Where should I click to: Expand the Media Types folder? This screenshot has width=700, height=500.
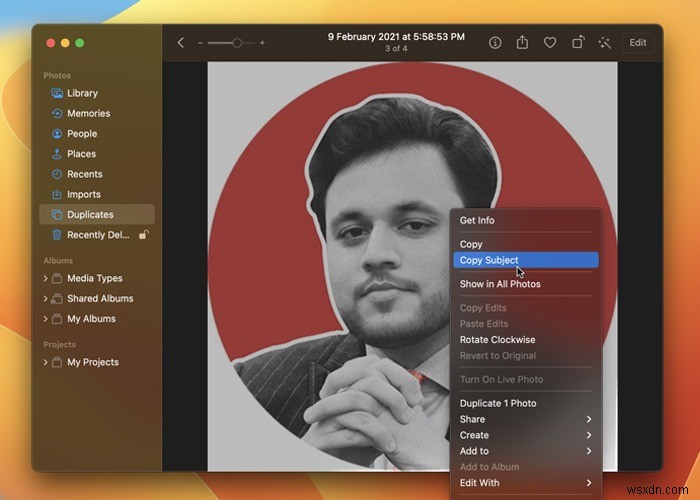coord(45,278)
